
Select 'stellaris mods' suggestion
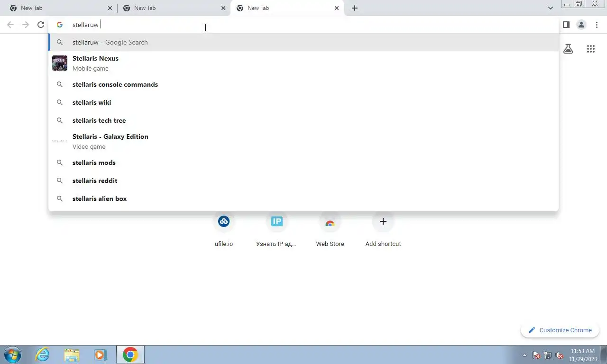tap(303, 163)
